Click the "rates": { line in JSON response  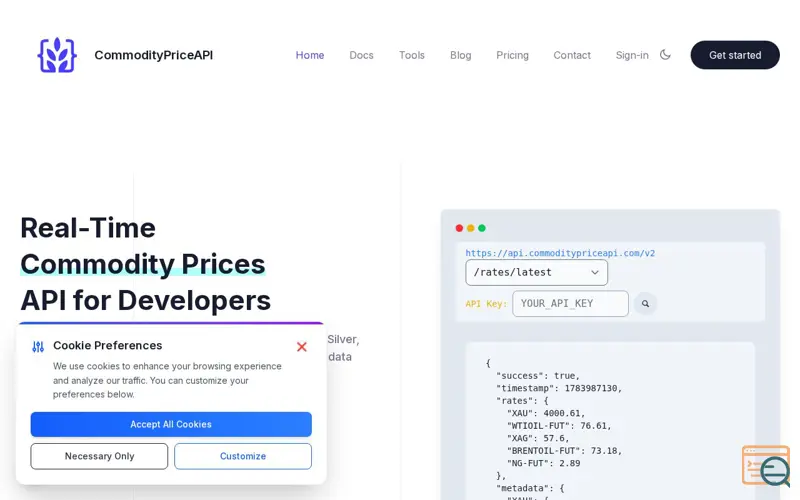point(522,401)
